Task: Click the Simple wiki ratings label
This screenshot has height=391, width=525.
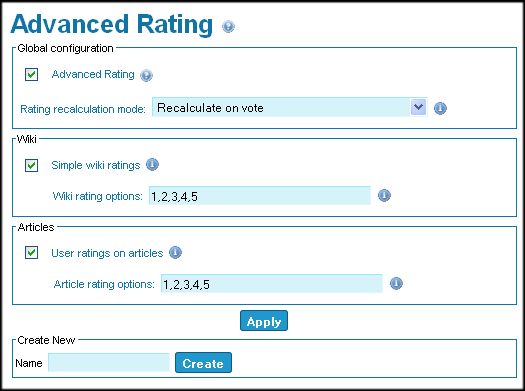Action: click(x=96, y=165)
